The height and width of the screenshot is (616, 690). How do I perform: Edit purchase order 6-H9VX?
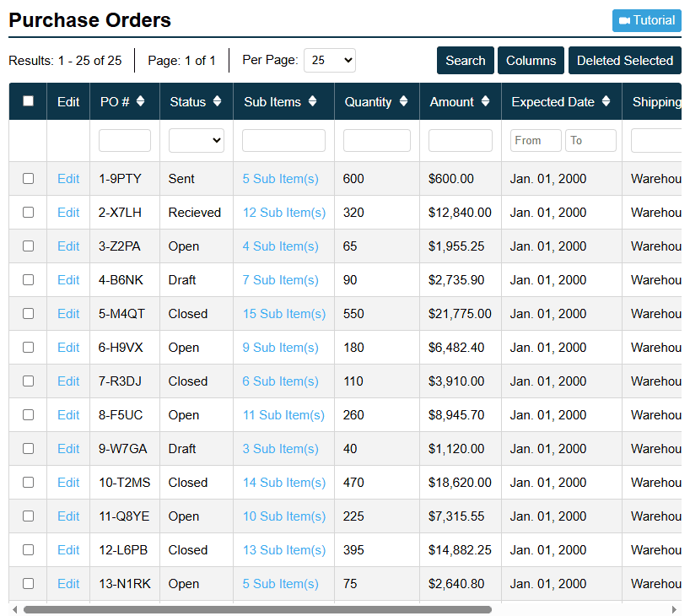point(68,348)
